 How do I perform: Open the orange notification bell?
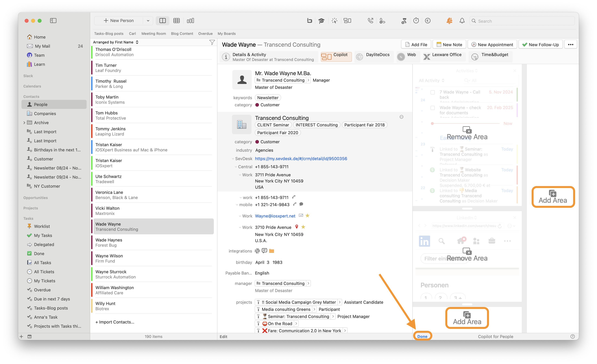point(449,21)
